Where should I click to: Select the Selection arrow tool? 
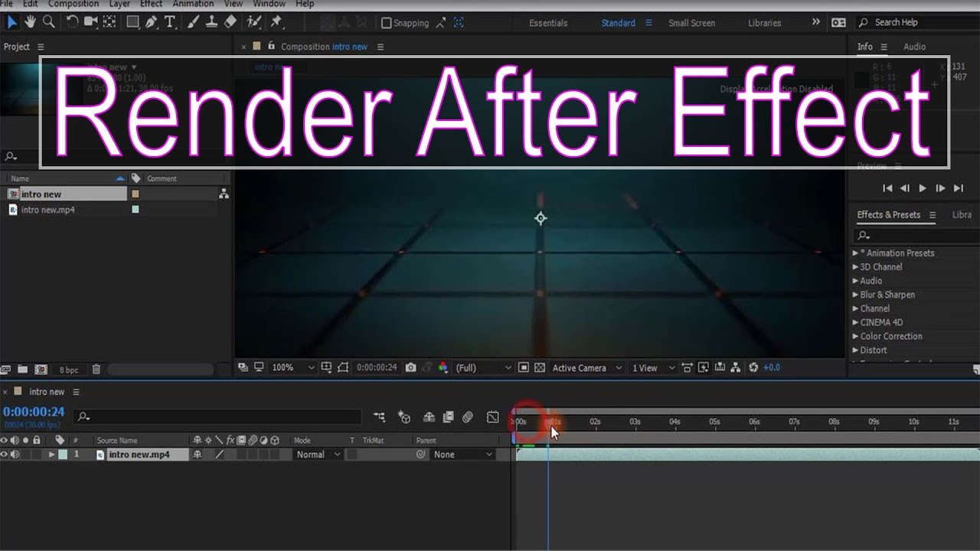tap(11, 22)
